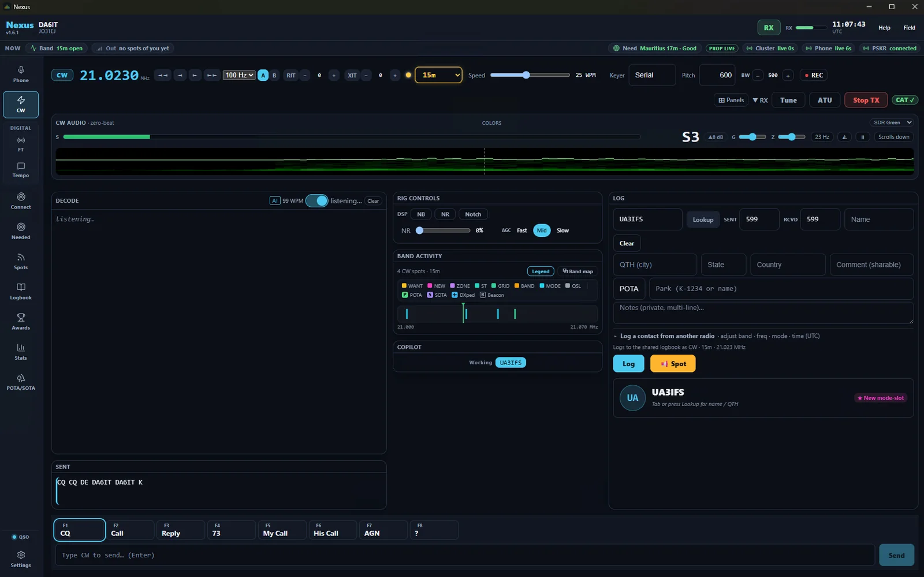Start audio recording with REC
924x577 pixels.
point(814,75)
